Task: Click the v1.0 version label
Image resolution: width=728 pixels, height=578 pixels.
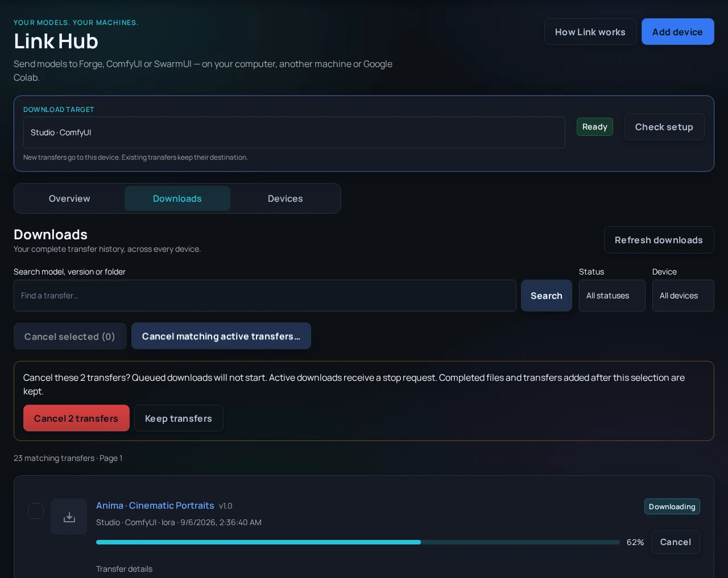Action: point(226,506)
